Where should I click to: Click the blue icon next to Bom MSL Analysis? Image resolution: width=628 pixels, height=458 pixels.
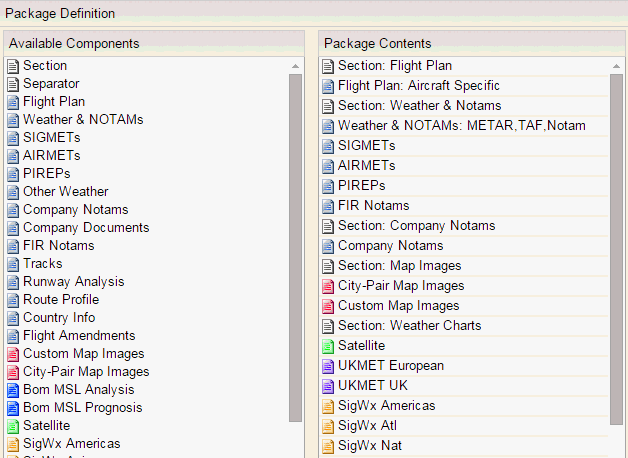(13, 390)
